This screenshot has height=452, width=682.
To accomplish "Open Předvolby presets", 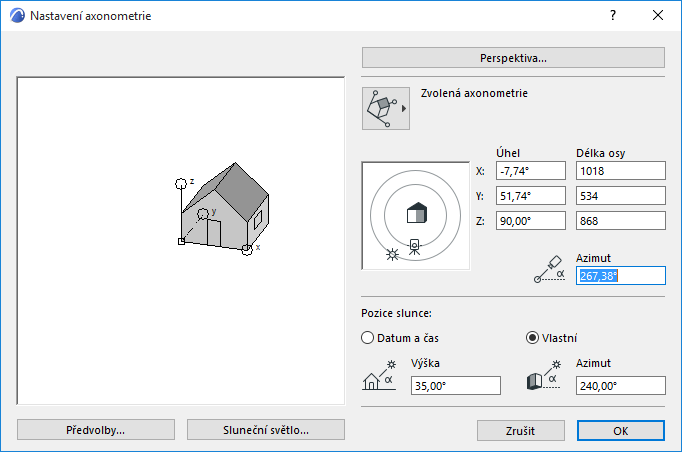I will 96,430.
